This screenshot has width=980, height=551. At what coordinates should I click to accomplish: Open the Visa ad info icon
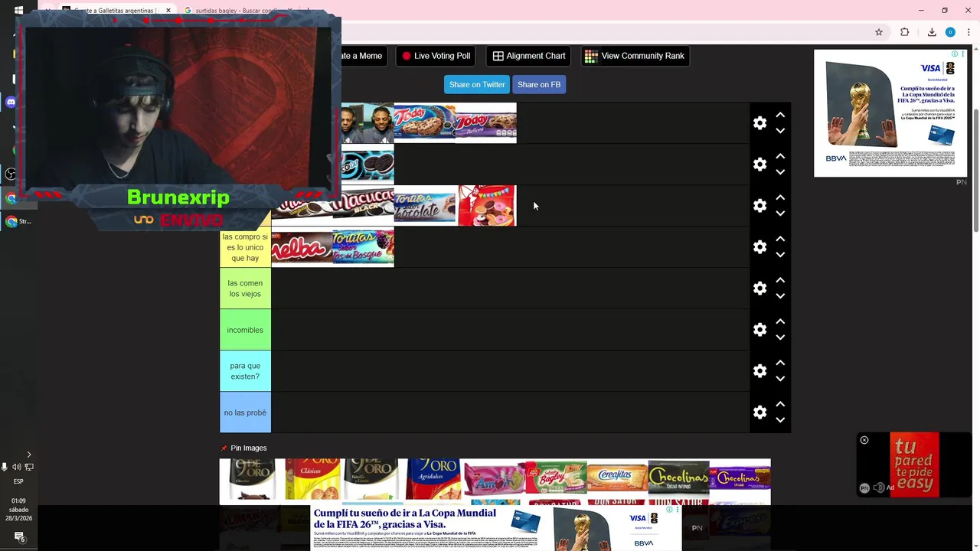pos(954,54)
